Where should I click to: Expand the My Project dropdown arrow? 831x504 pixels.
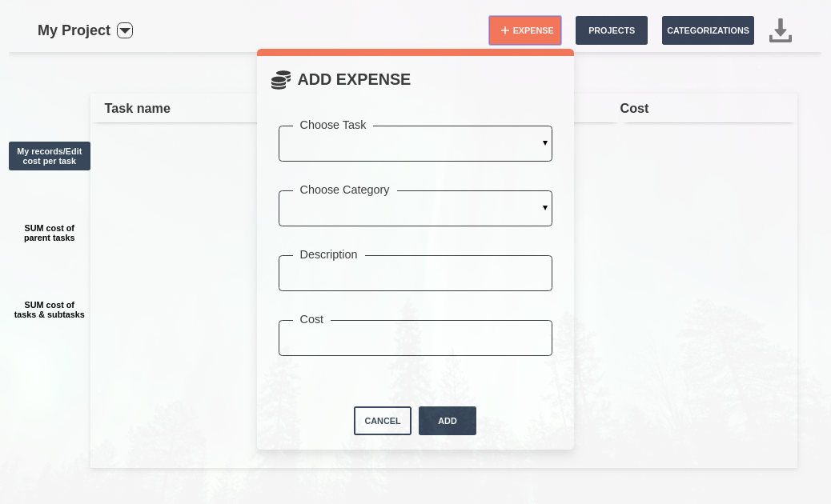125,30
